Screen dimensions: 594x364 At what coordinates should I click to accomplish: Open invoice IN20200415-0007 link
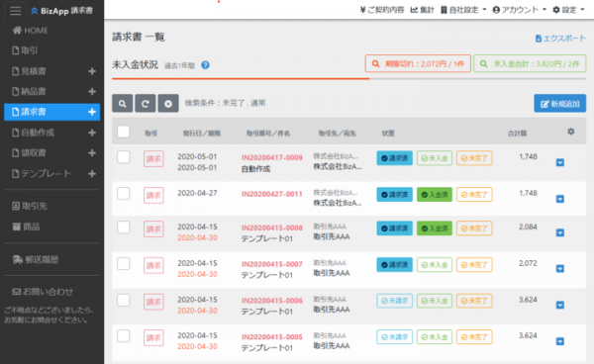(x=272, y=264)
